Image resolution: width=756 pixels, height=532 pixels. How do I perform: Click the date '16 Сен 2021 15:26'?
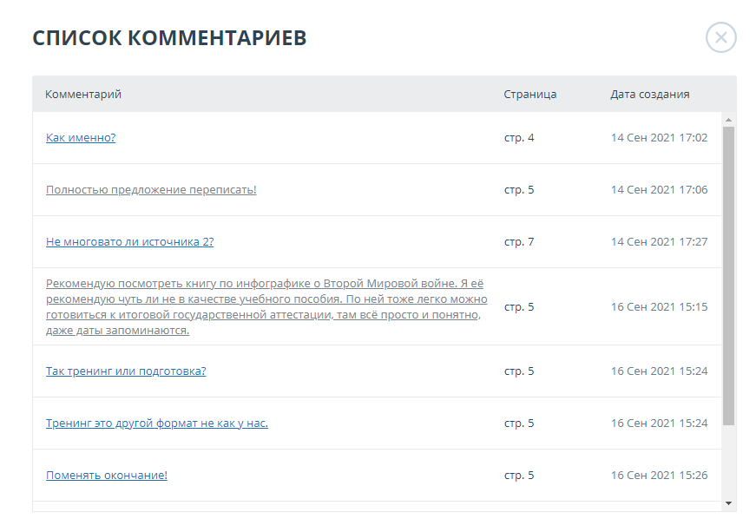[x=659, y=476]
